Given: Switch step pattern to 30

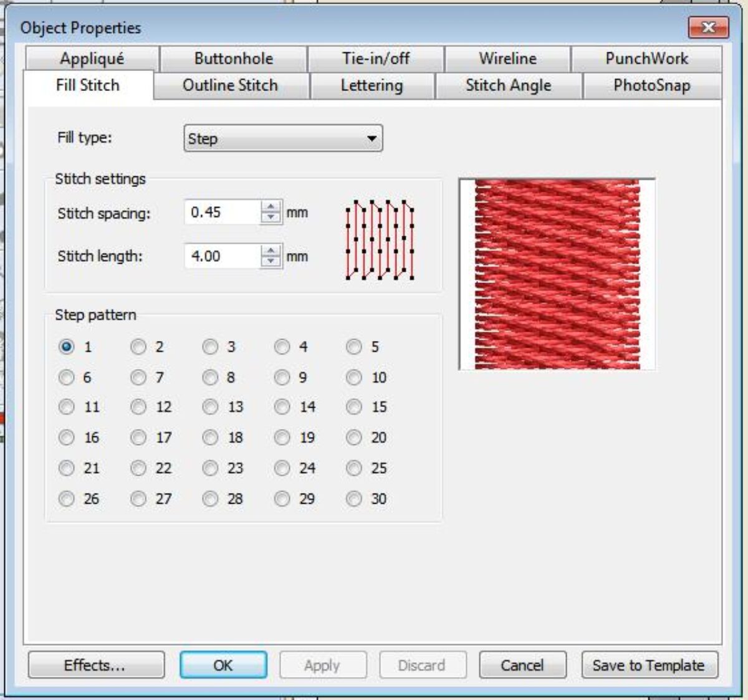Looking at the screenshot, I should click(x=354, y=499).
